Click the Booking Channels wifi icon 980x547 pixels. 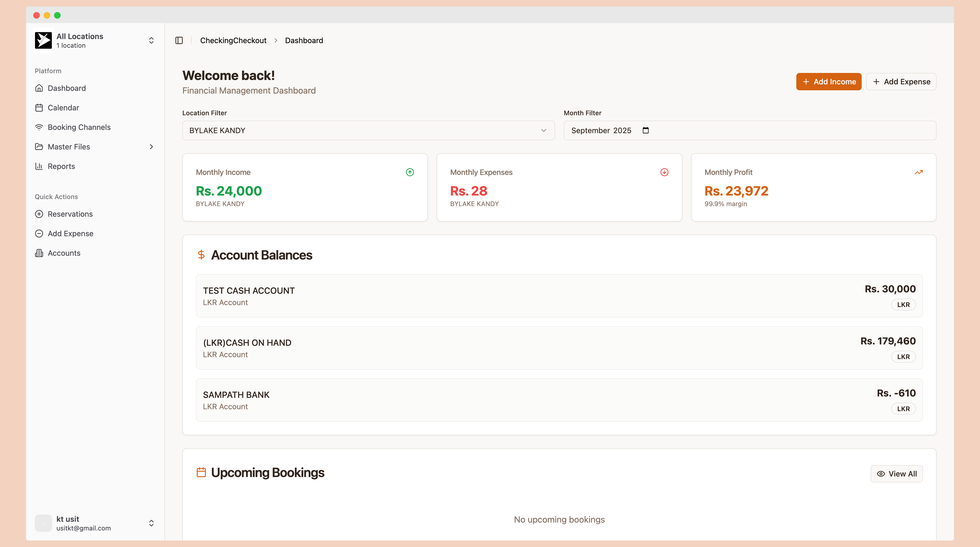pos(39,127)
